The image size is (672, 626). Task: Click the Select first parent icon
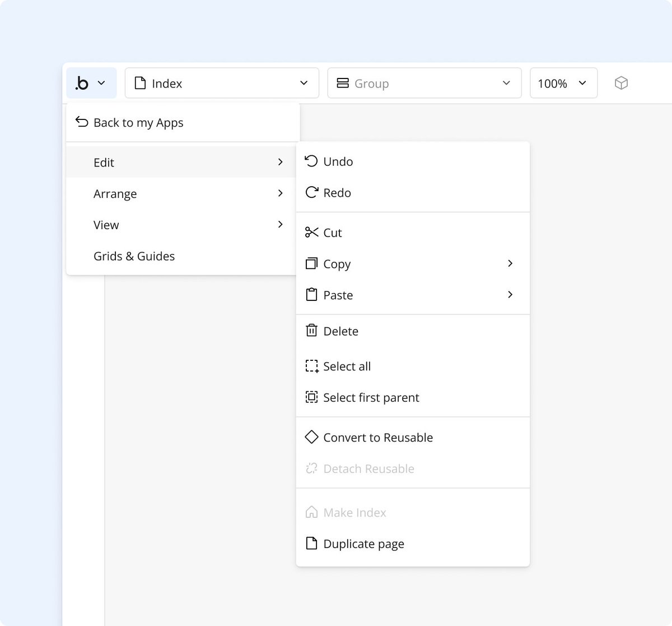[311, 397]
